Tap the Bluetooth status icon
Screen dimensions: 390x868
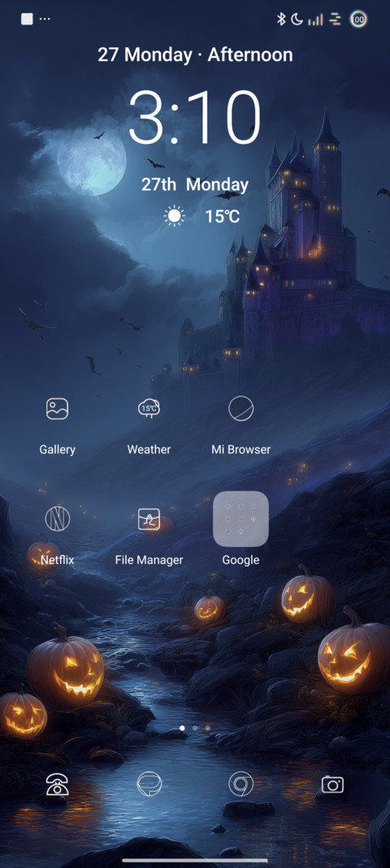(x=281, y=20)
